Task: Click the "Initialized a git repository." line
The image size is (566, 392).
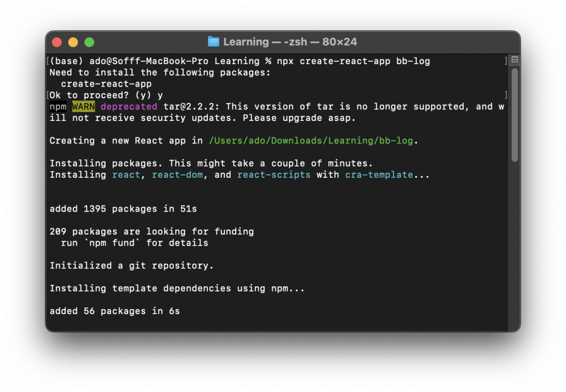Action: [132, 266]
